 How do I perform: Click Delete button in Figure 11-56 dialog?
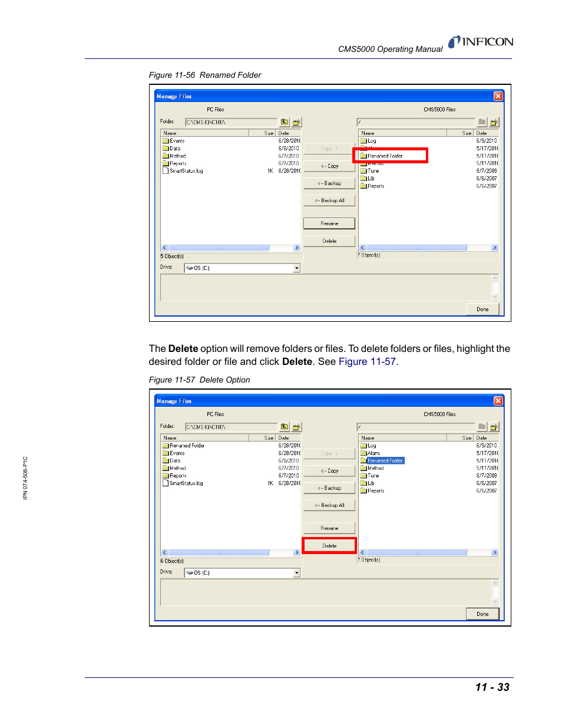pyautogui.click(x=329, y=241)
